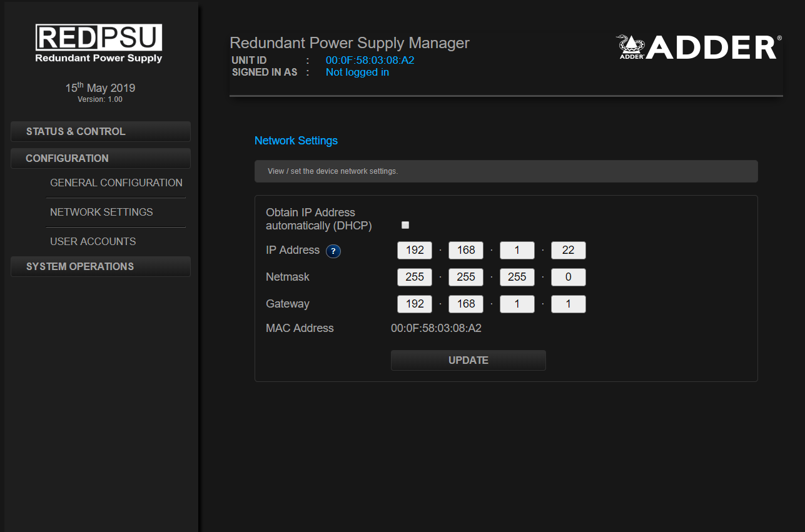Click the 'Not logged in' link
This screenshot has height=532, width=805.
(357, 73)
